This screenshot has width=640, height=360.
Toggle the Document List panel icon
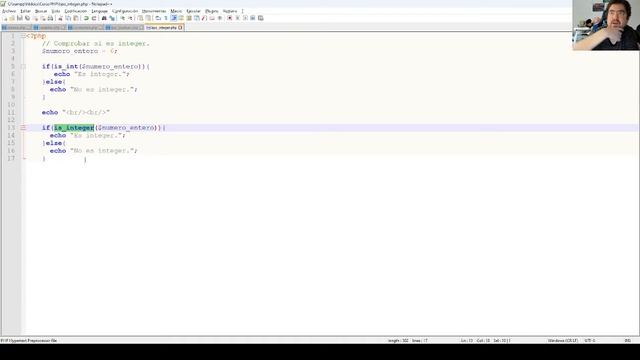pos(196,18)
